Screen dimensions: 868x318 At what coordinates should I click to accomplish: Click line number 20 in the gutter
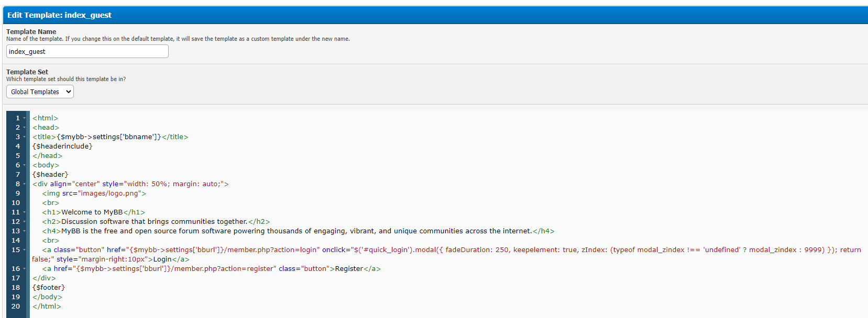[x=16, y=306]
